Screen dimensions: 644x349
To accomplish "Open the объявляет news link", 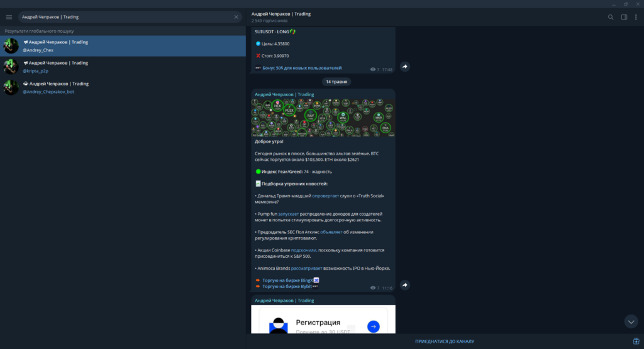I will click(331, 232).
